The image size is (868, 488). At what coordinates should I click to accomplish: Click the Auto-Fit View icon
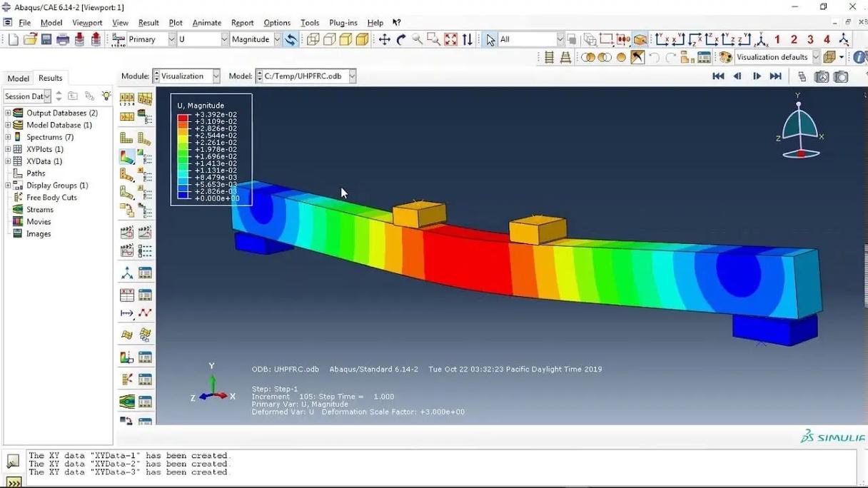(x=450, y=40)
